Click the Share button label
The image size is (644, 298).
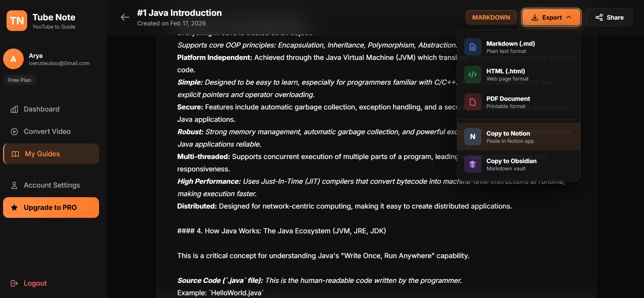click(x=615, y=18)
